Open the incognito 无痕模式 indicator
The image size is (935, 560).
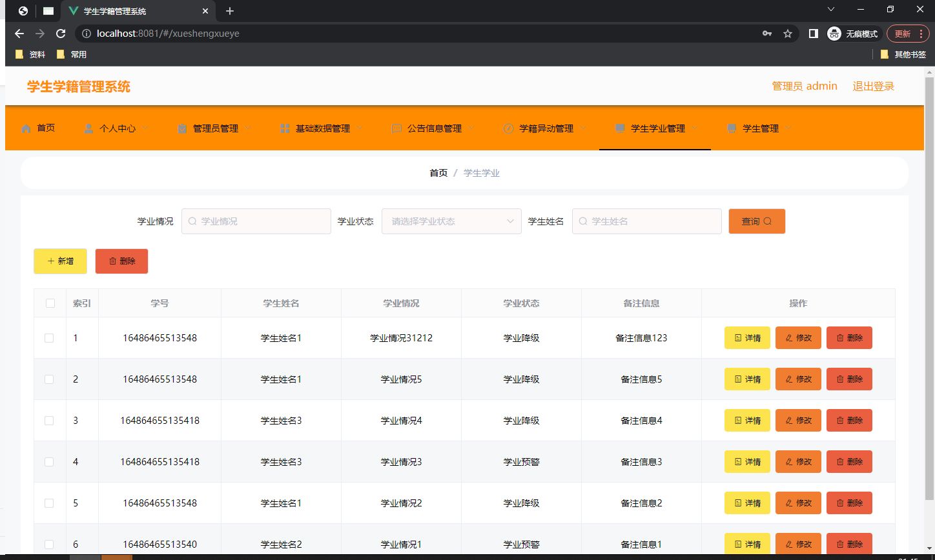[x=852, y=34]
